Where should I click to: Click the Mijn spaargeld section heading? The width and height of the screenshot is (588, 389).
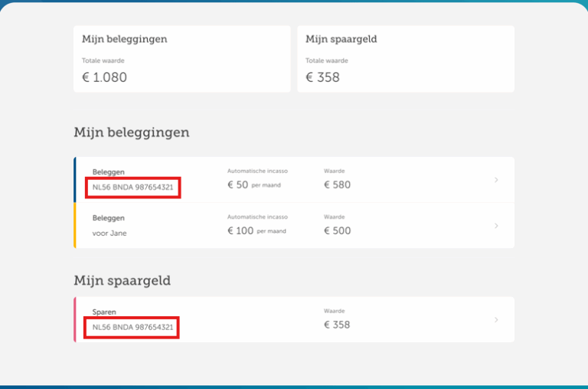pyautogui.click(x=122, y=280)
